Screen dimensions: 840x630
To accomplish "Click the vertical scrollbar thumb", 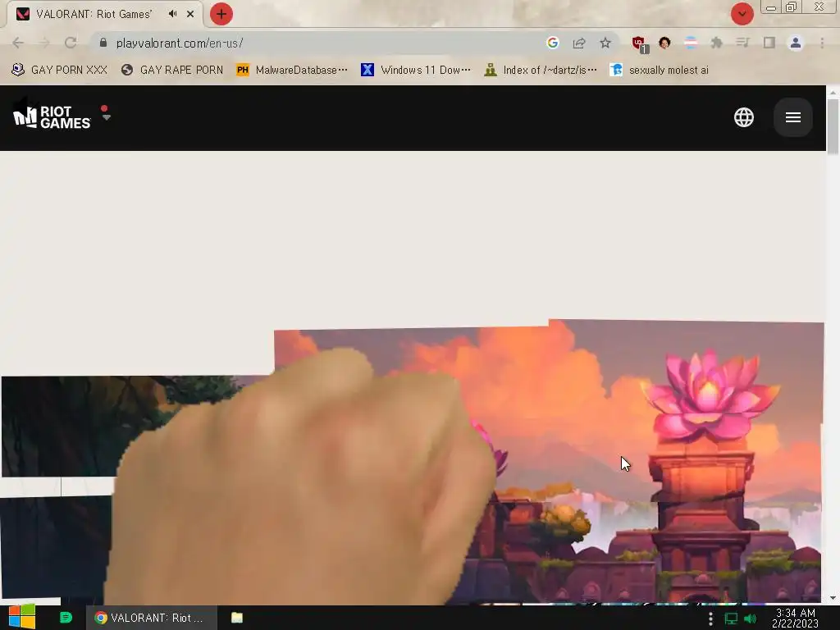I will (x=833, y=127).
